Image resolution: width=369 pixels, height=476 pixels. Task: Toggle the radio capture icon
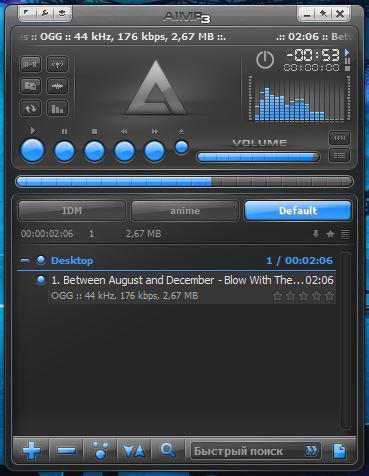coord(58,64)
